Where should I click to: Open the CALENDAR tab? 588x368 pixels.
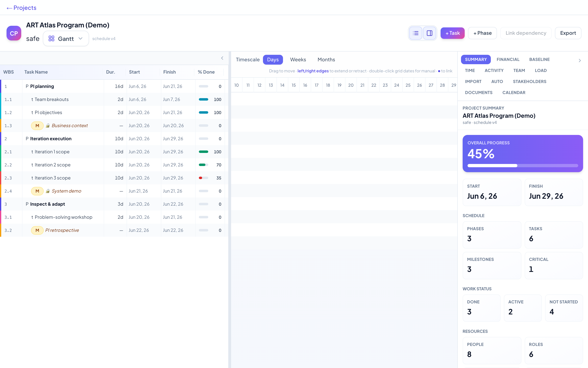point(514,93)
